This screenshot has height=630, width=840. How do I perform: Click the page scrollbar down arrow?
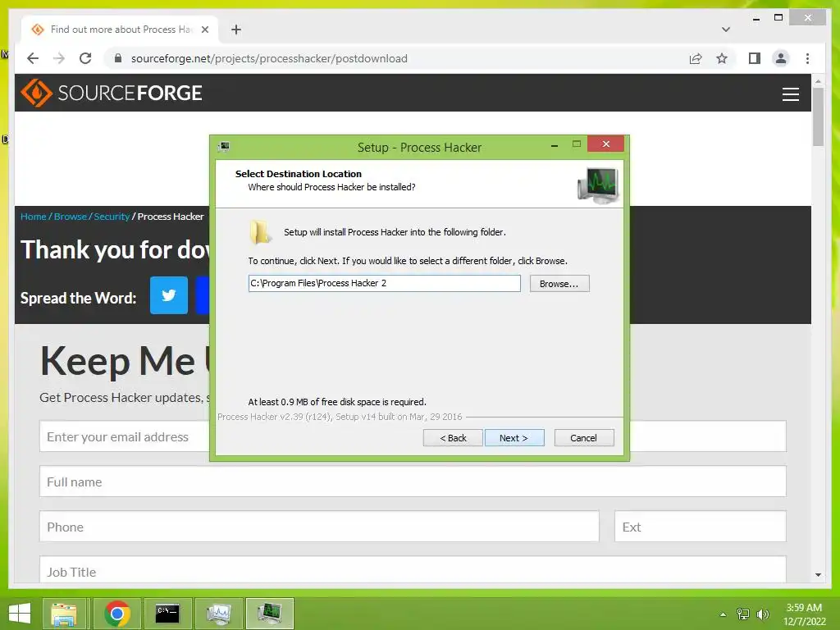coord(818,575)
